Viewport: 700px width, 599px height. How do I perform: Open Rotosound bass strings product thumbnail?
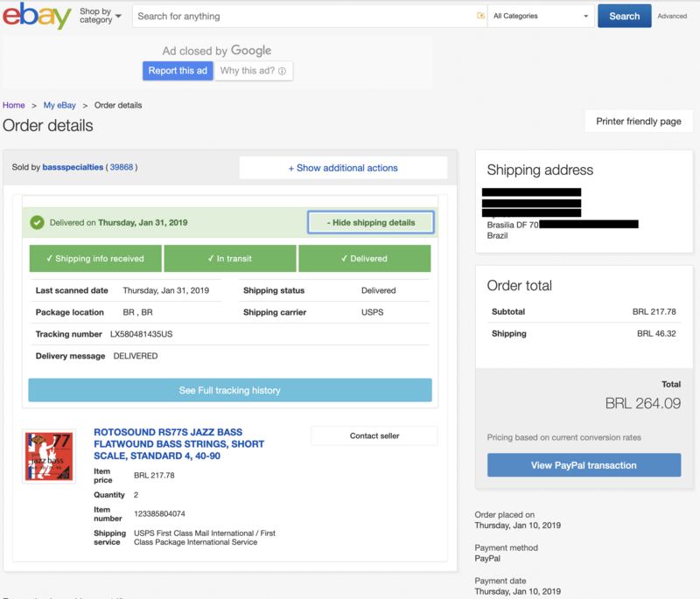(x=49, y=456)
